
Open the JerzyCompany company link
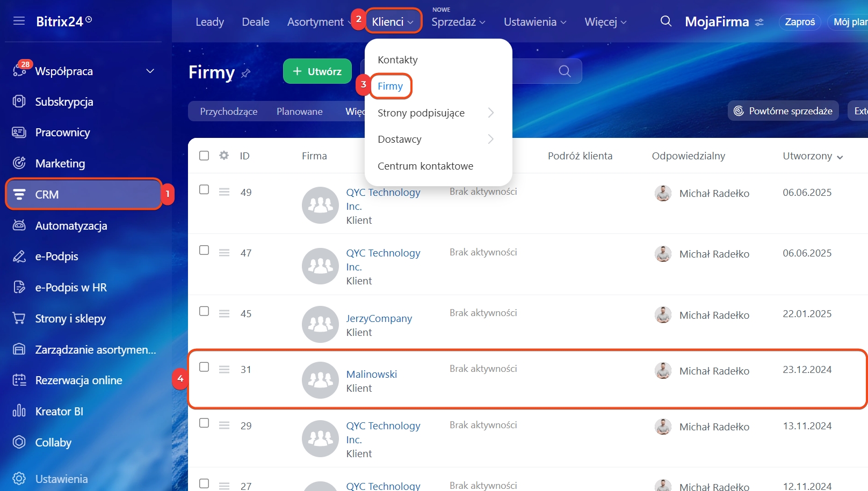[379, 318]
